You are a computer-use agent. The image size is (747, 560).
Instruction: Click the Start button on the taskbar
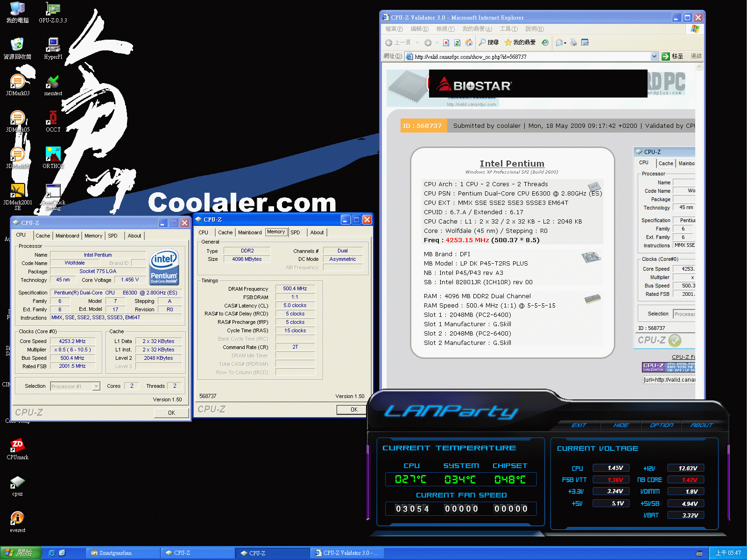21,553
